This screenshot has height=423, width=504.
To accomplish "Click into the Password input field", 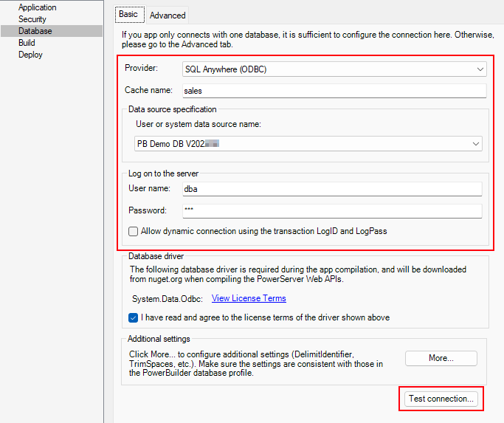I will [x=331, y=210].
